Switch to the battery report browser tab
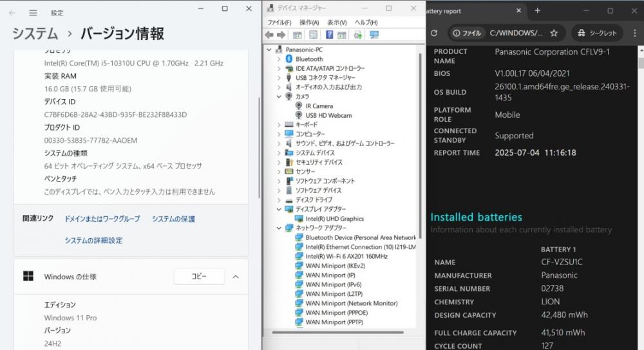 click(473, 11)
